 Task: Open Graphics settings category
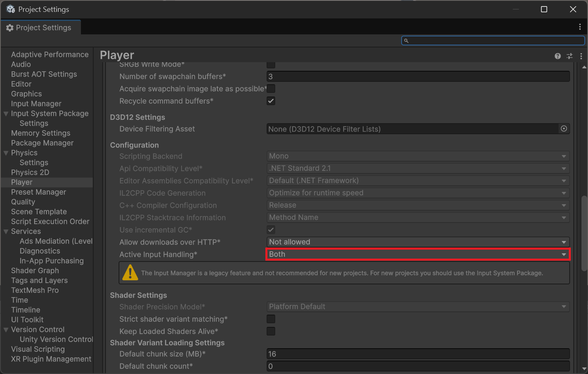coord(26,94)
